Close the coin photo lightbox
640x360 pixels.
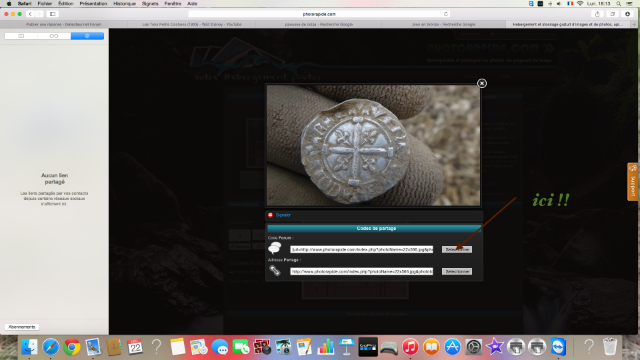(482, 83)
